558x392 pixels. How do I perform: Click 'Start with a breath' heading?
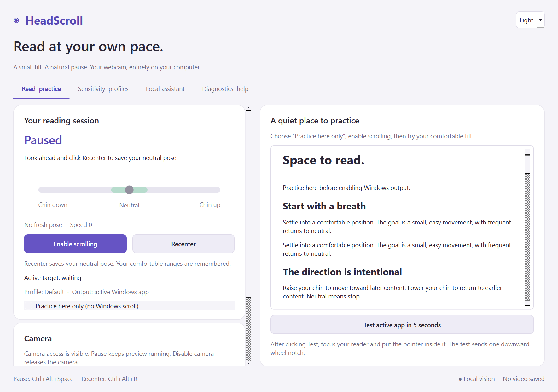324,206
